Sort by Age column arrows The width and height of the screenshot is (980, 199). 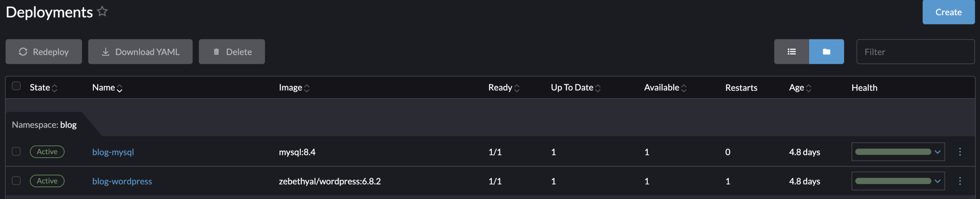click(x=808, y=88)
